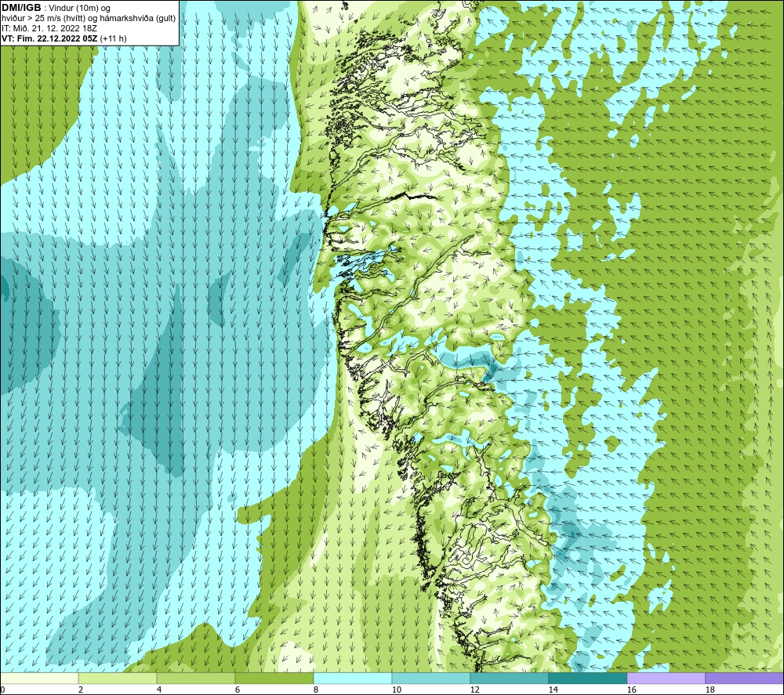Viewport: 784px width, 695px height.
Task: Click the purple legend swatch above 18
Action: (x=744, y=678)
